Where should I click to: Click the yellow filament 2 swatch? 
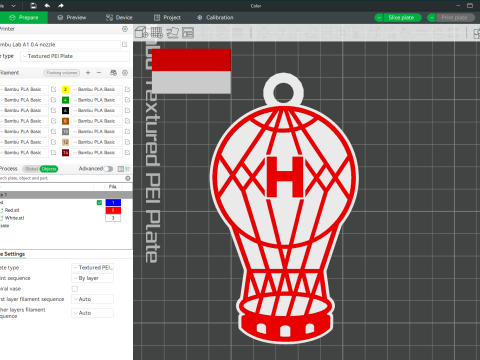(x=65, y=89)
